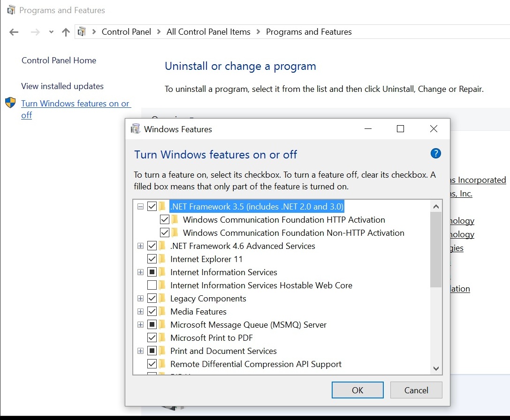Expand Media Features node
Image resolution: width=510 pixels, height=420 pixels.
point(140,311)
